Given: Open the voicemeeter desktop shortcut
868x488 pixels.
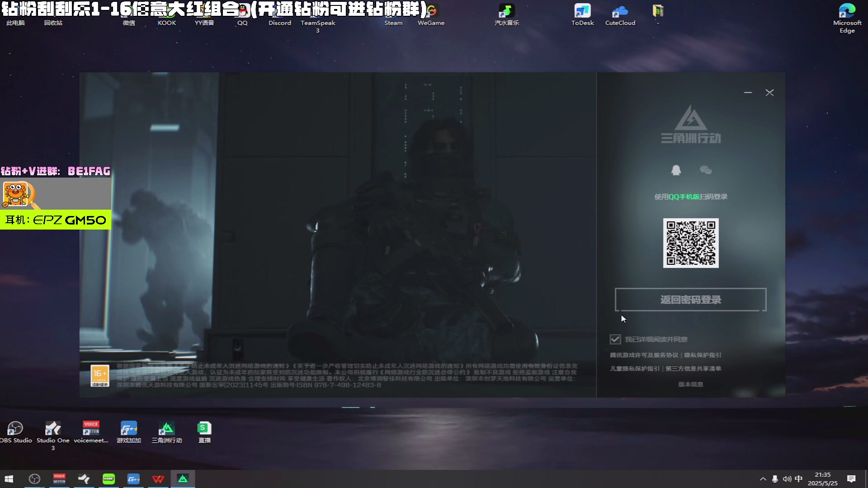Looking at the screenshot, I should 91,432.
